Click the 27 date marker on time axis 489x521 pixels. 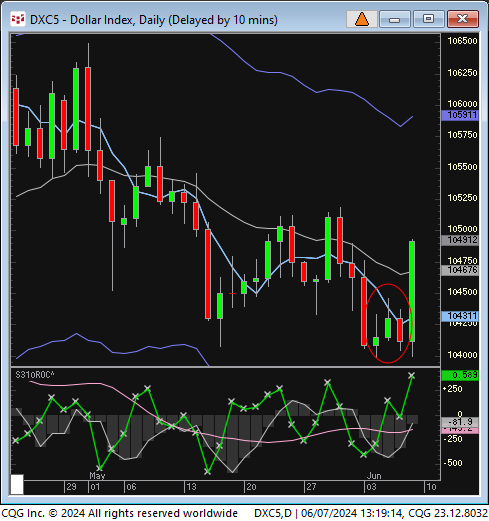coord(311,487)
